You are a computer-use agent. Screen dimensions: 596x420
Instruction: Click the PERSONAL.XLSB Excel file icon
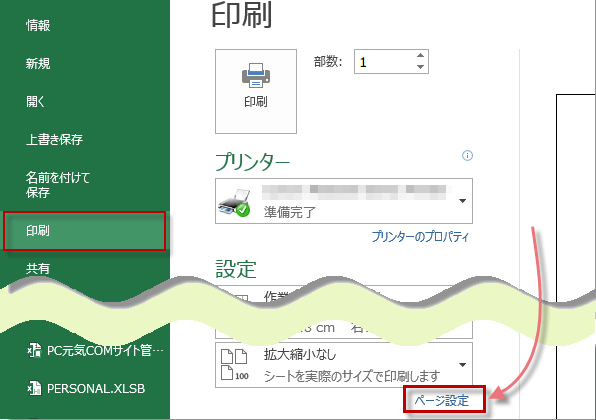(34, 388)
